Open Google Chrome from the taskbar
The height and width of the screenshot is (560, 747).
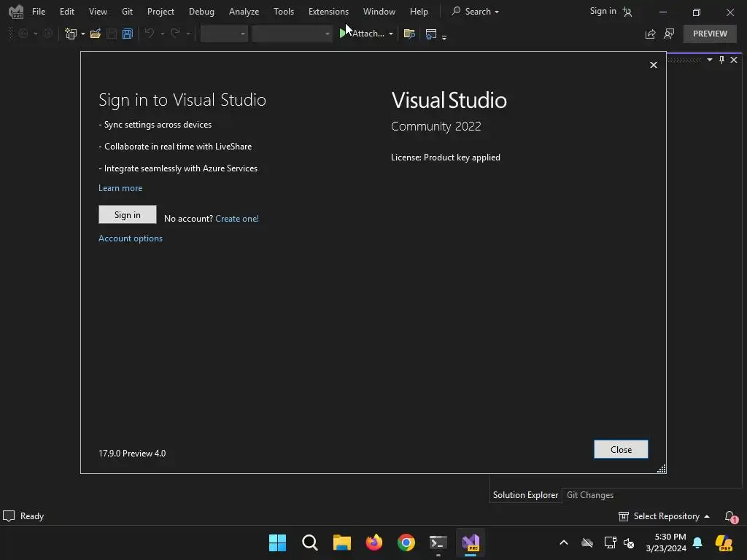pyautogui.click(x=406, y=542)
